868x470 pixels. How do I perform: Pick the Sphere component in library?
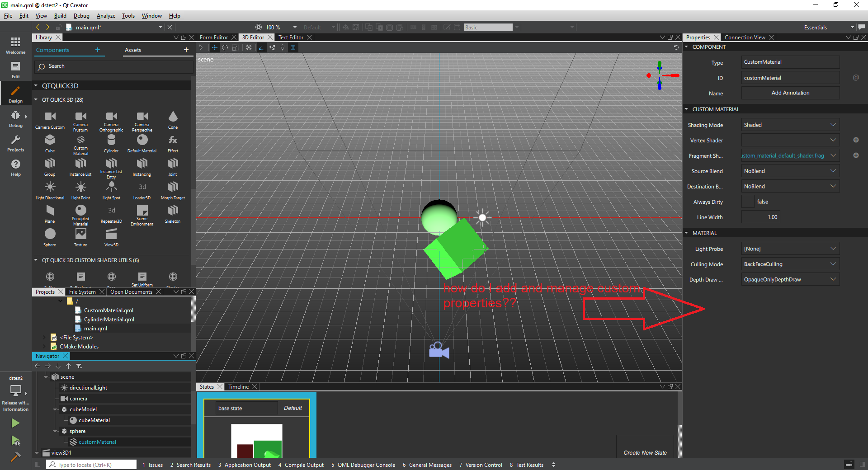pos(50,237)
